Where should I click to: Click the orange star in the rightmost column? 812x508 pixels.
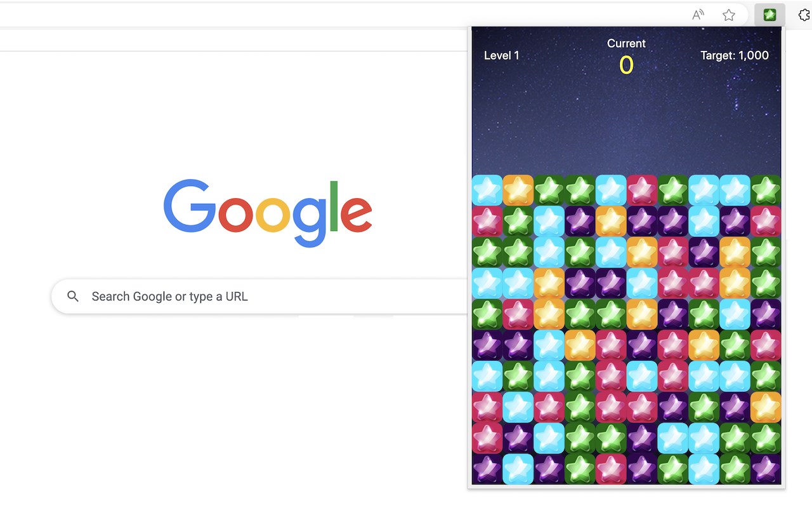point(766,407)
